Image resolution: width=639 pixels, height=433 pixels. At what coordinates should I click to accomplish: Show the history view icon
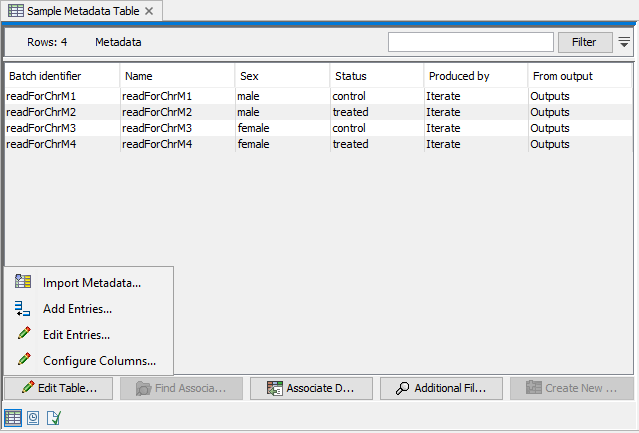[33, 417]
